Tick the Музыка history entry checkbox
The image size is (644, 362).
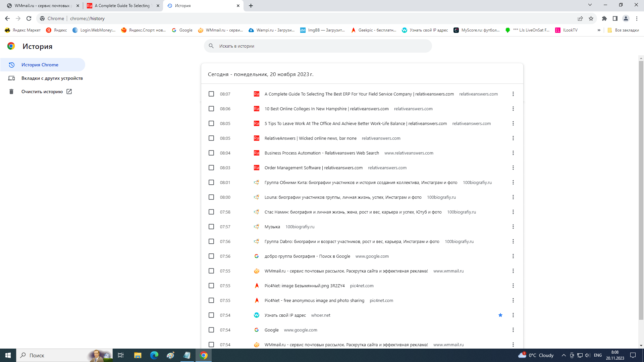(x=211, y=227)
